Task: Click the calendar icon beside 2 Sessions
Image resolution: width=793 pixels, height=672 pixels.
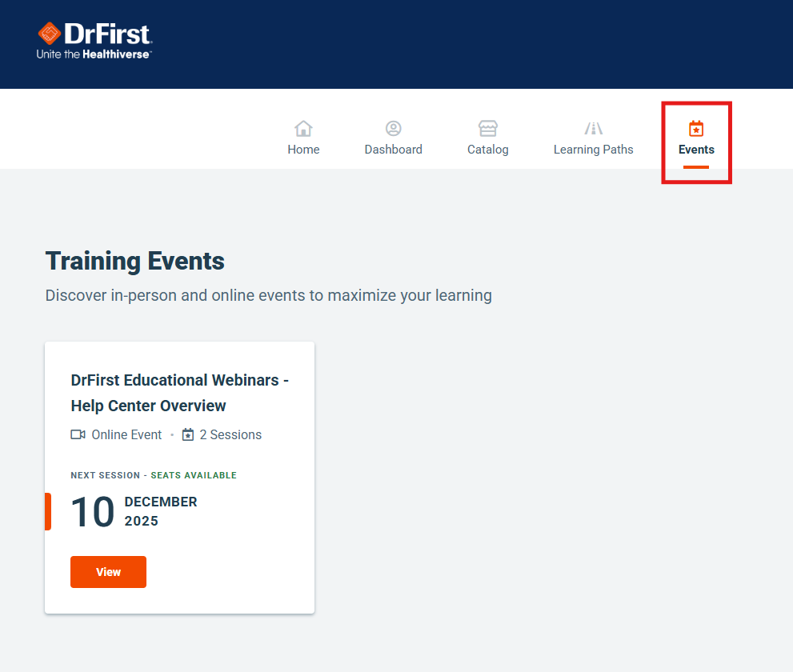Action: point(188,435)
